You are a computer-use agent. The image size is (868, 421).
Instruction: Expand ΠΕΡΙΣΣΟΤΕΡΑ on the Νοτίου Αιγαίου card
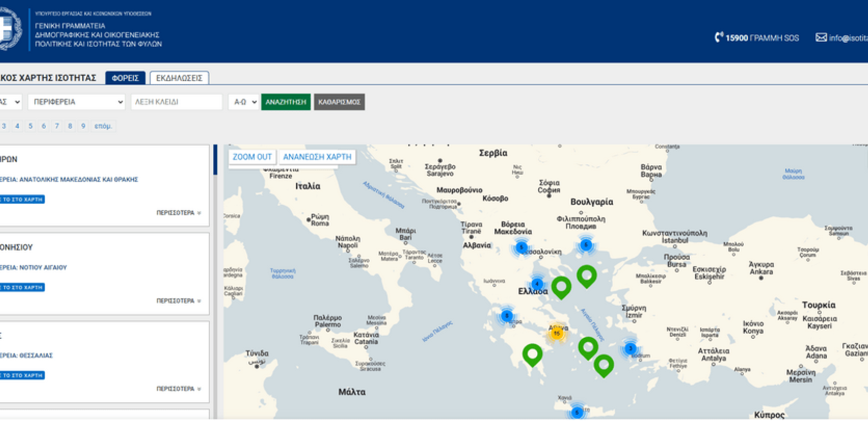(x=178, y=301)
